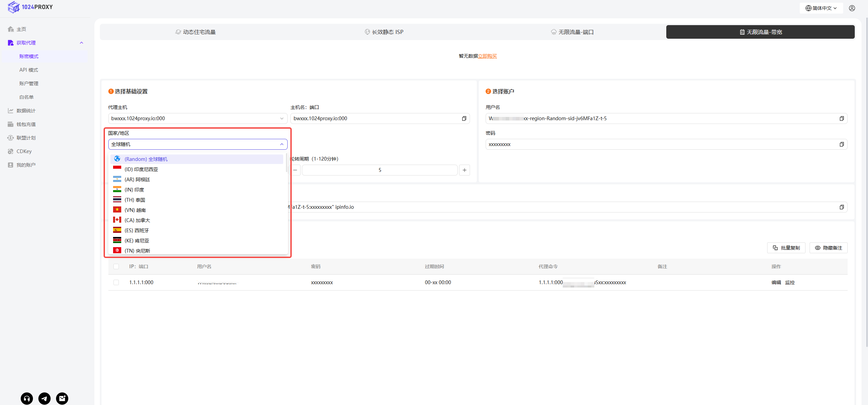Open the 代理主机 dropdown
This screenshot has width=868, height=405.
coord(197,118)
